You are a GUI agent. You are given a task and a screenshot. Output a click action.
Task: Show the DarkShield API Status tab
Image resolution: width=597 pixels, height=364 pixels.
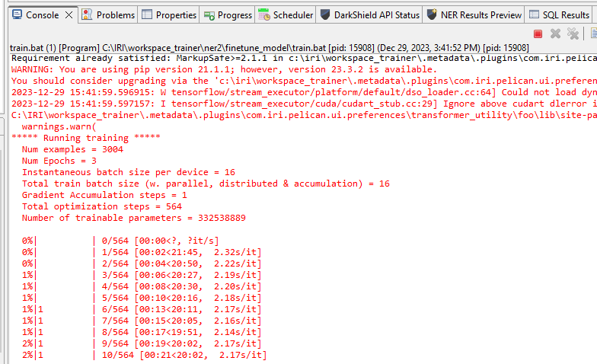click(x=370, y=15)
